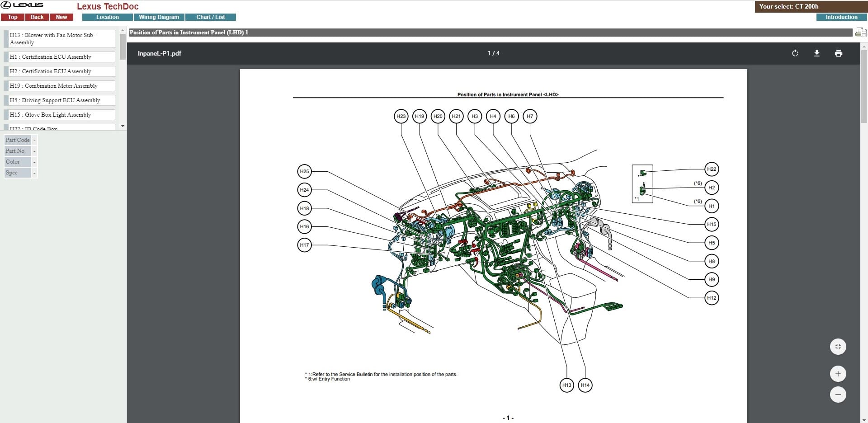
Task: Click the H17 callout circle
Action: tap(305, 245)
